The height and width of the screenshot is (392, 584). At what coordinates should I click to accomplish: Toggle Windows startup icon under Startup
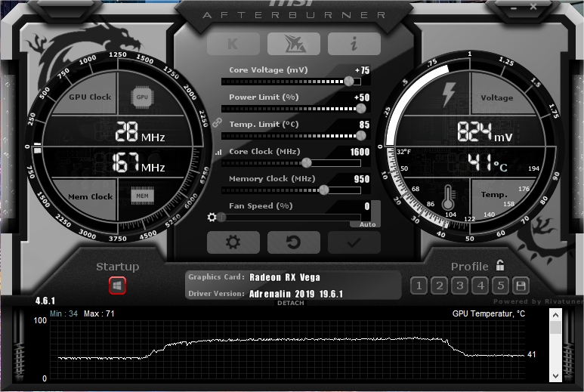click(117, 286)
